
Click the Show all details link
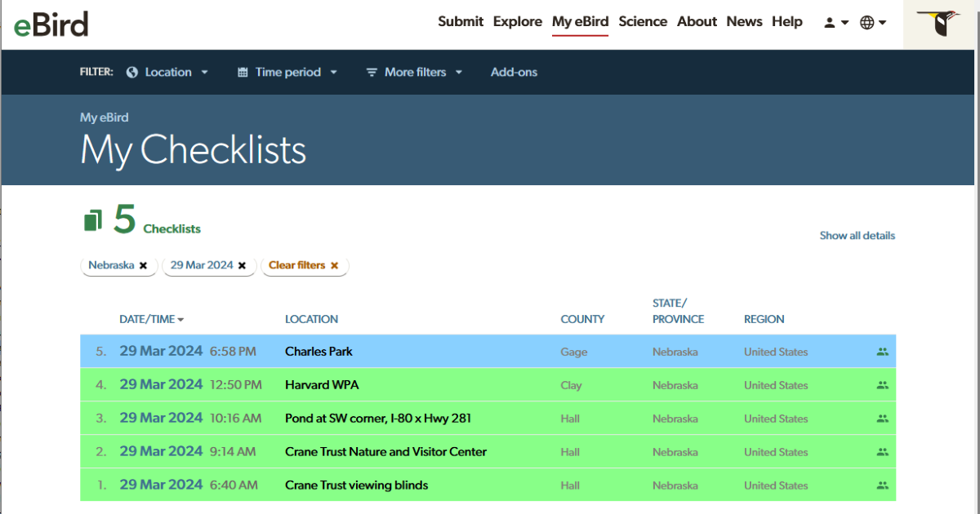(x=857, y=235)
